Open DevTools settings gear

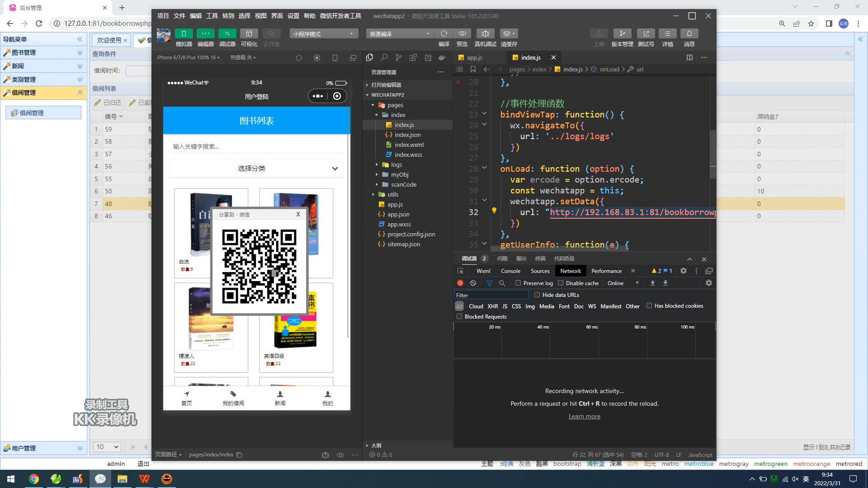click(x=684, y=271)
